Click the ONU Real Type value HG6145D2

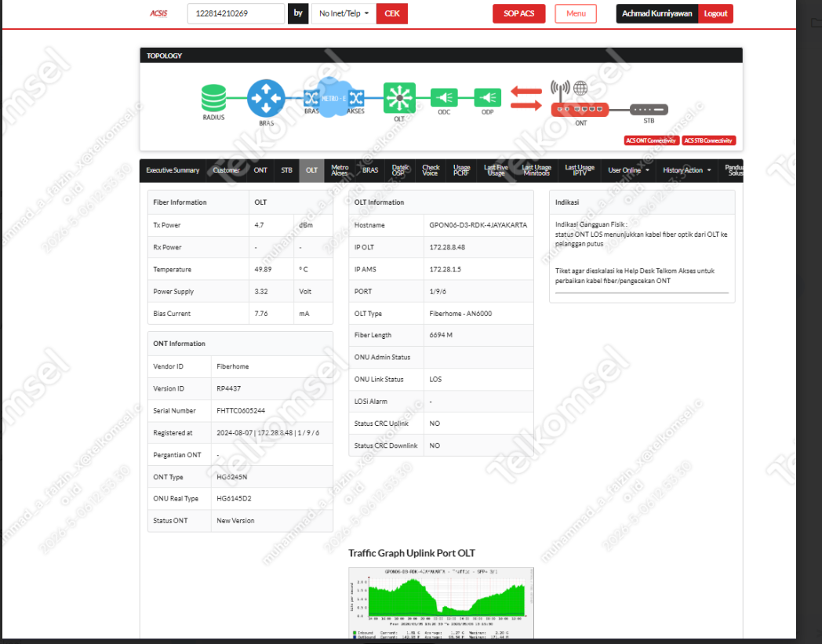[x=234, y=499]
